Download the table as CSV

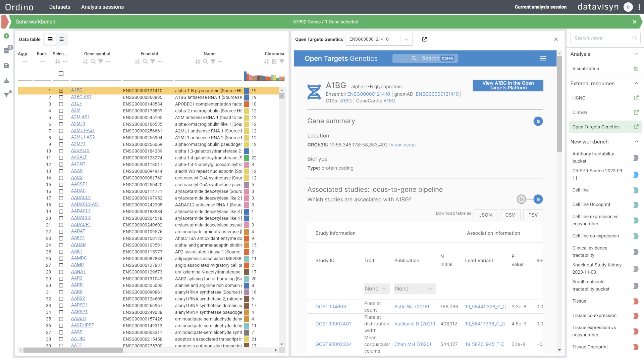[510, 215]
